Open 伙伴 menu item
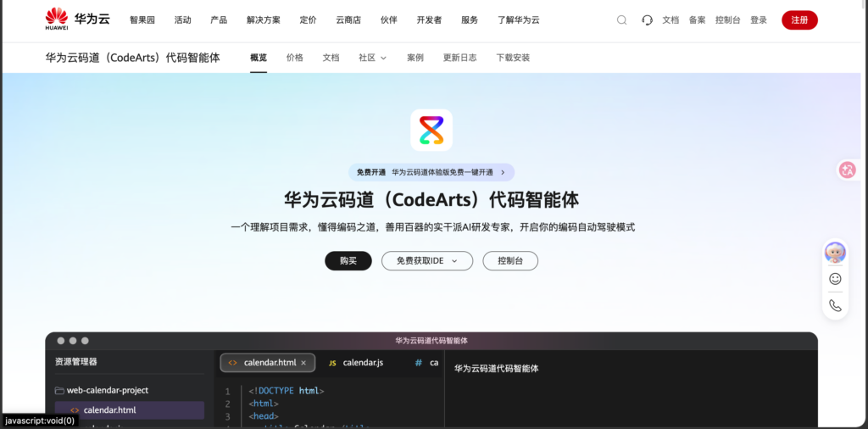The image size is (868, 429). tap(388, 20)
